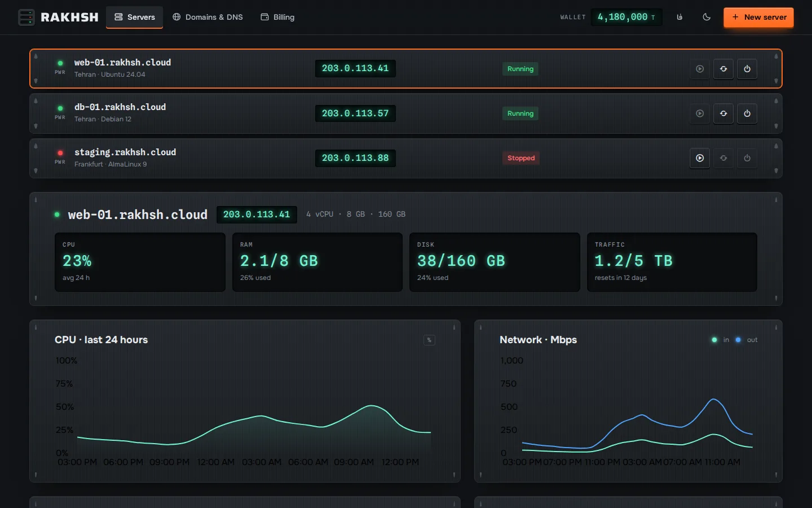Click the WALLET label

point(573,17)
